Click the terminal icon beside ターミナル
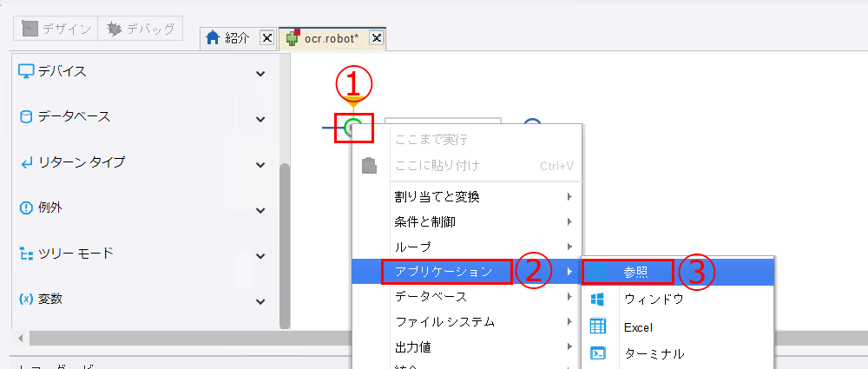 point(597,353)
